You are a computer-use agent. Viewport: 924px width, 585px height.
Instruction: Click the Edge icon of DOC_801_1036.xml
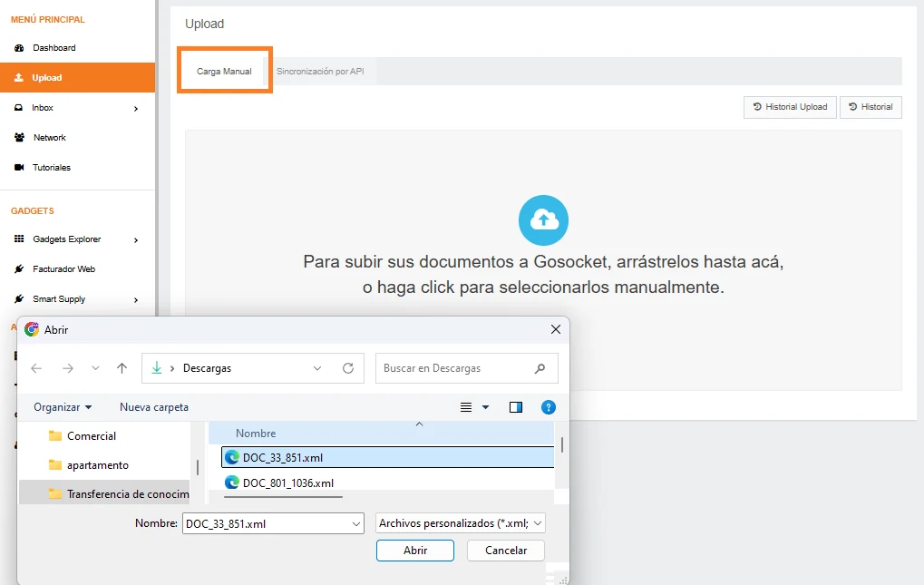point(232,483)
